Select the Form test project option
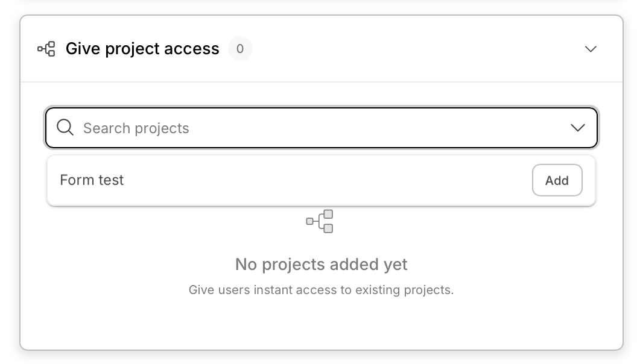Image resolution: width=637 pixels, height=364 pixels. coord(92,180)
